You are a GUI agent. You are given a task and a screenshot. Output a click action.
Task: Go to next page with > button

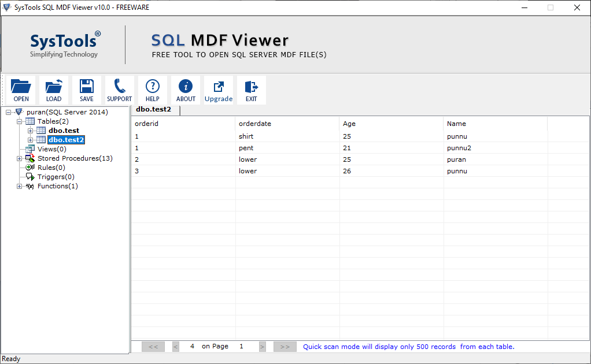(263, 347)
